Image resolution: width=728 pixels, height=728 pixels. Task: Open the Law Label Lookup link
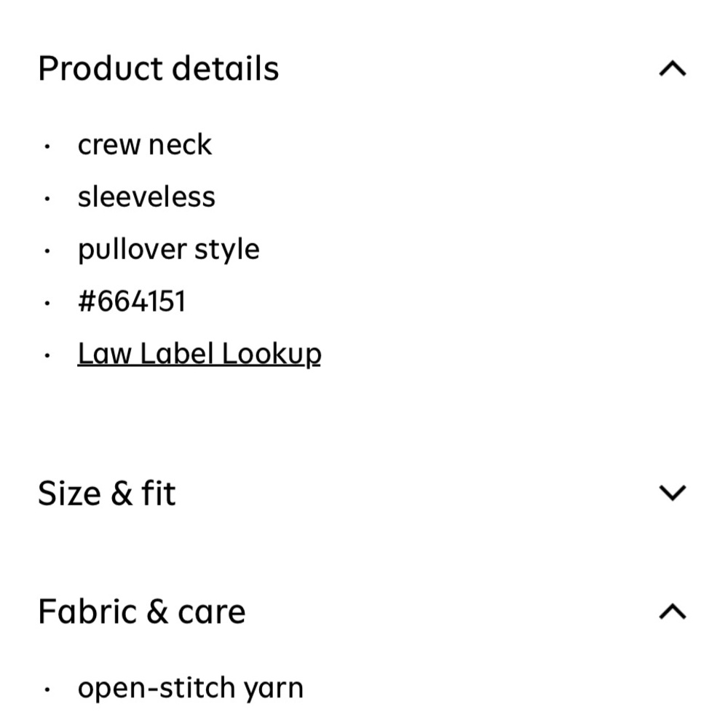[x=199, y=355]
